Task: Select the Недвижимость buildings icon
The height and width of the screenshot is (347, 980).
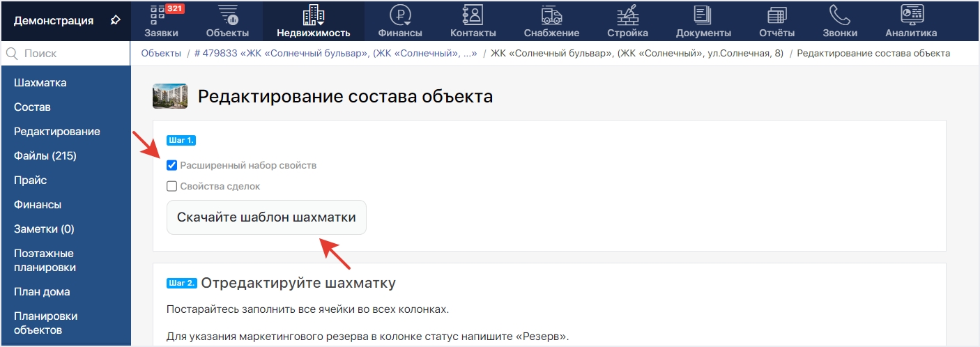Action: (313, 15)
